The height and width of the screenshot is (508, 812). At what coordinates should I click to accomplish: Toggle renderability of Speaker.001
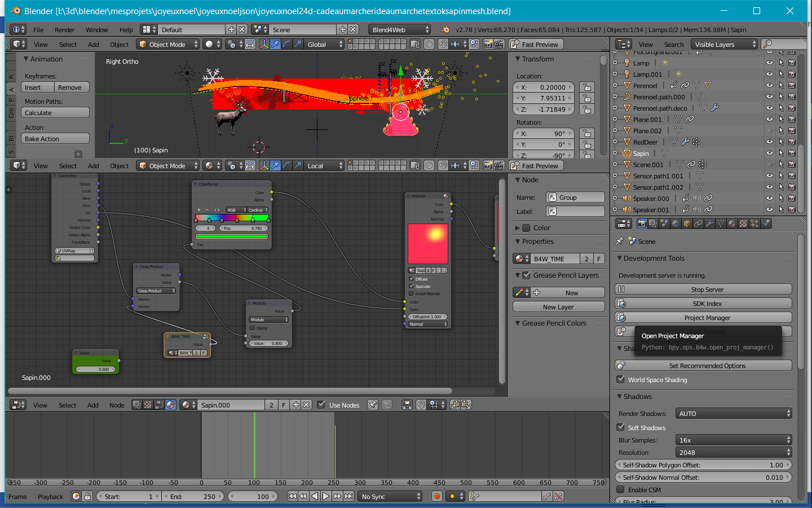click(x=792, y=209)
